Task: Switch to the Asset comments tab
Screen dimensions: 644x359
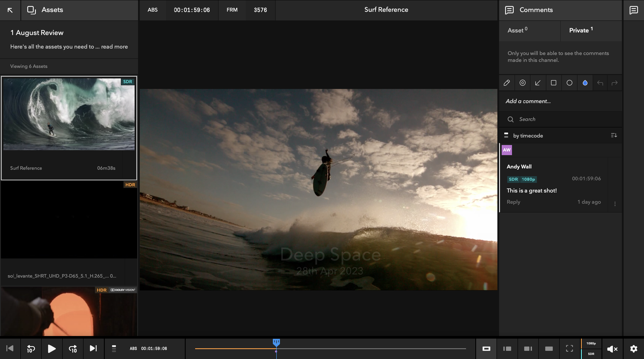Action: 517,30
